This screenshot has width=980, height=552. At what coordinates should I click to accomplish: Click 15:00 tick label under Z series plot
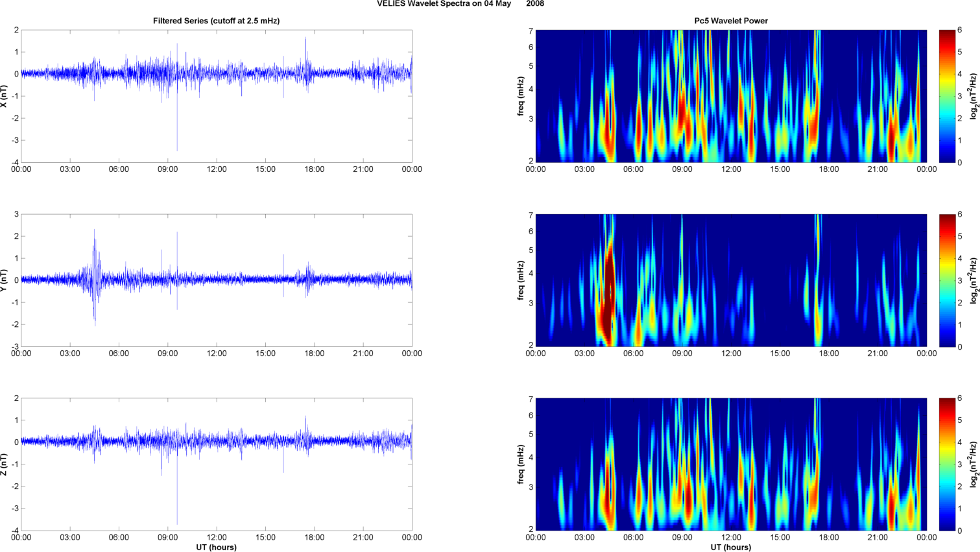266,538
